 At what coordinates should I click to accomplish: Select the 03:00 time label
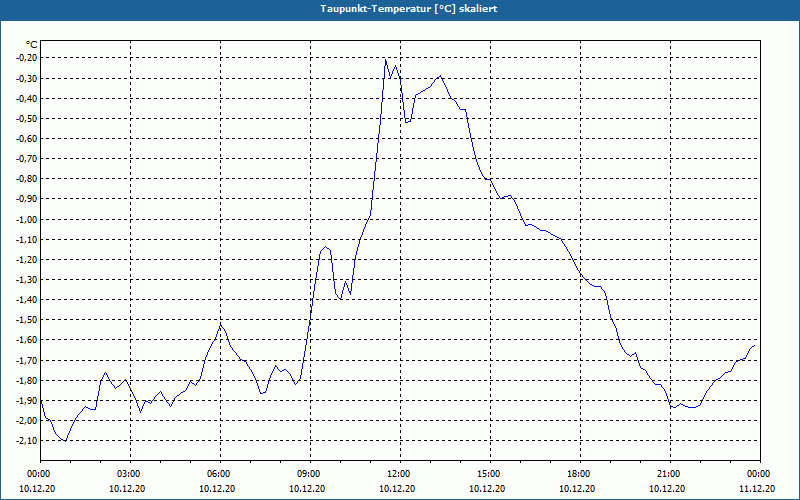click(x=128, y=474)
